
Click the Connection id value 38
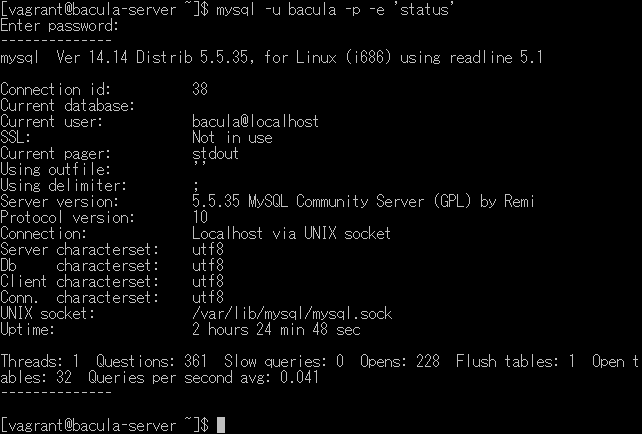pos(200,89)
